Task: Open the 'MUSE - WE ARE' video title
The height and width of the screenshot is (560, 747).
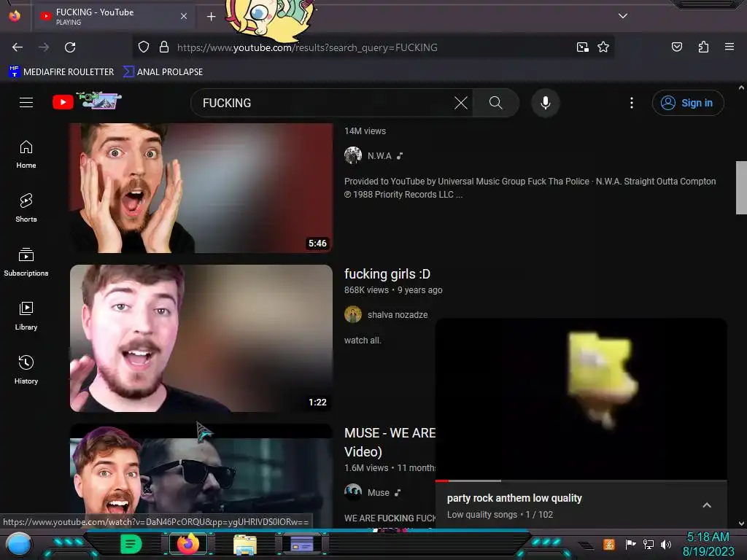Action: [390, 443]
